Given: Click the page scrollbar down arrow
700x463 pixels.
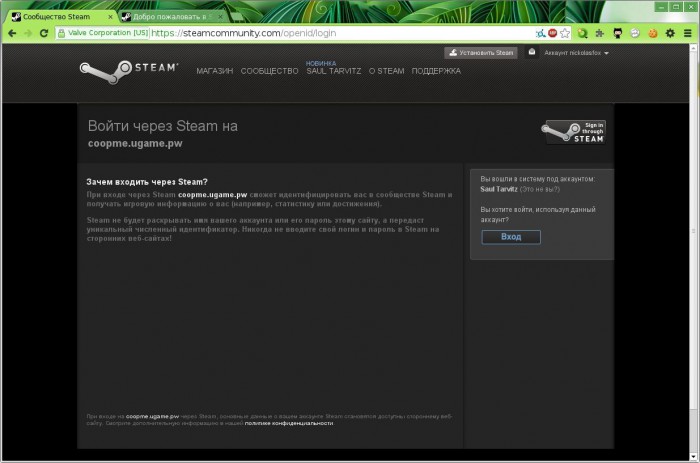Looking at the screenshot, I should pos(693,456).
